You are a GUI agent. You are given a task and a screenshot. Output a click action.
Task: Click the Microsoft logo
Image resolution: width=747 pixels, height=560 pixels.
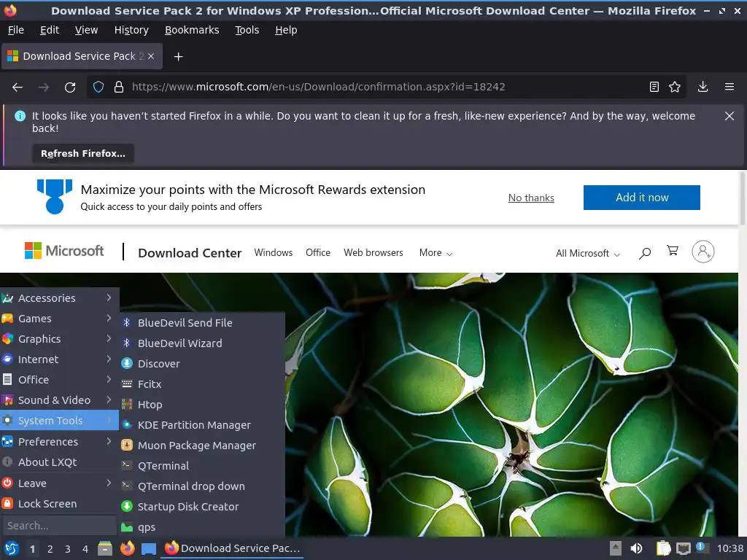point(64,251)
